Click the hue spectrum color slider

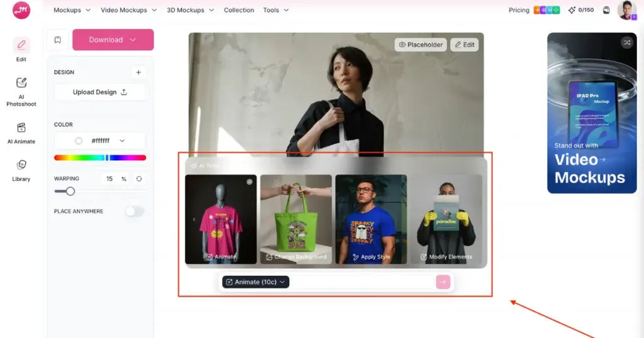point(100,158)
